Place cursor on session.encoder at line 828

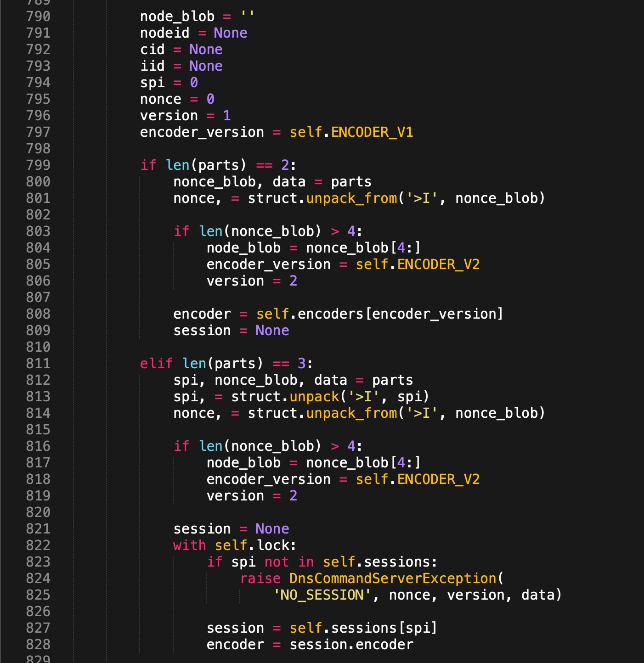point(351,645)
